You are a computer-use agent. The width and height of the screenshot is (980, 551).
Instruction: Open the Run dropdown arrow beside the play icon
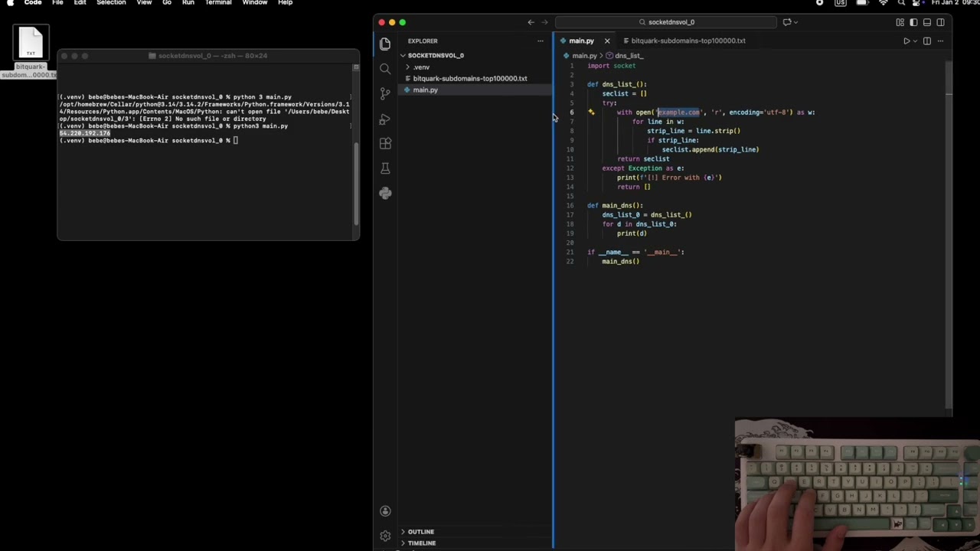click(x=915, y=41)
